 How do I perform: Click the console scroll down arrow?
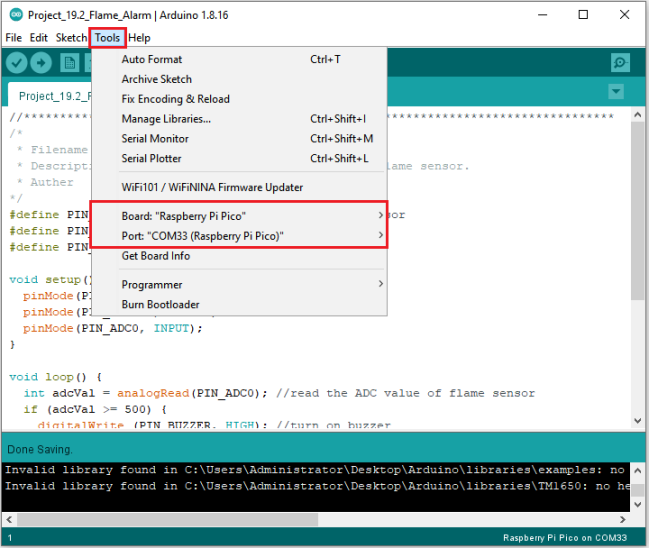point(638,505)
